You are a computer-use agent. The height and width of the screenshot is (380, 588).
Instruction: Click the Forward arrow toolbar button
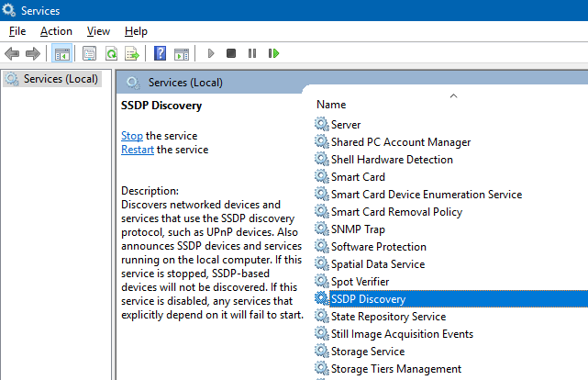click(33, 54)
